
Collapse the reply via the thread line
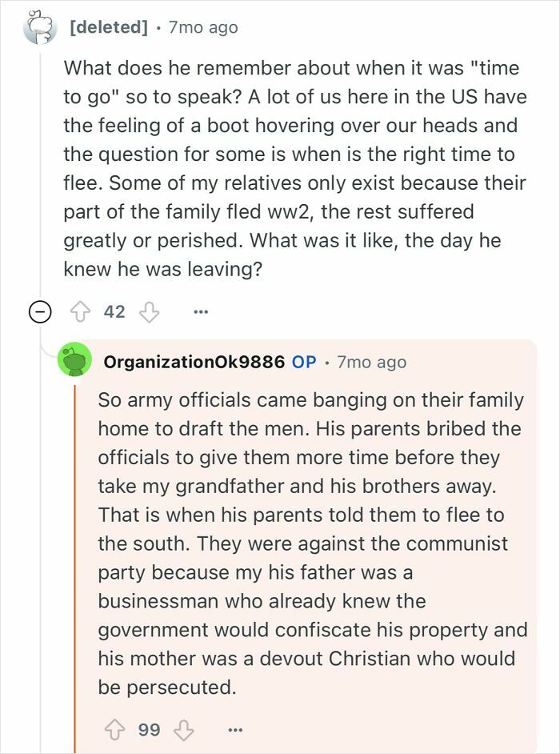click(76, 560)
